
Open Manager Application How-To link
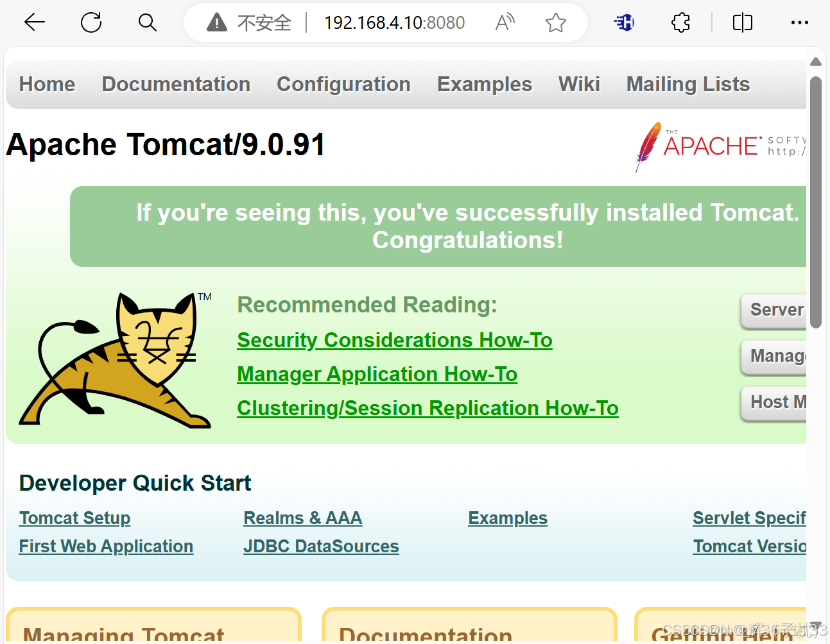tap(377, 374)
